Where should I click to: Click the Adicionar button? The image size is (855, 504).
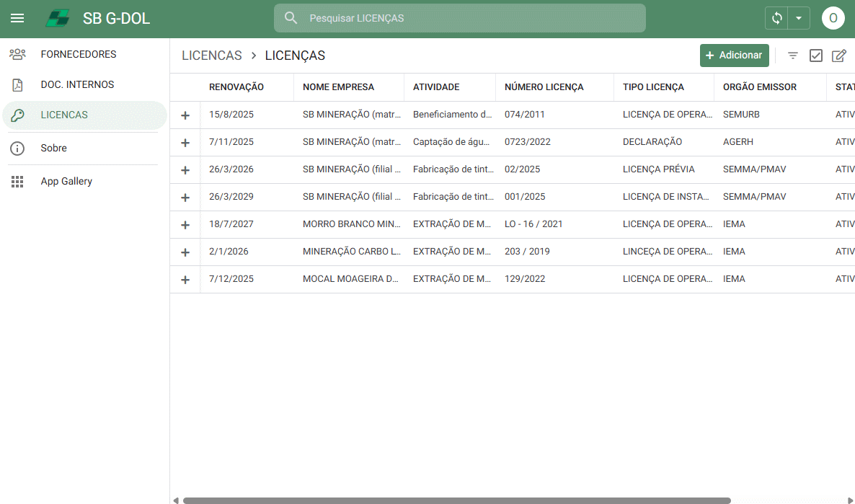pyautogui.click(x=734, y=55)
